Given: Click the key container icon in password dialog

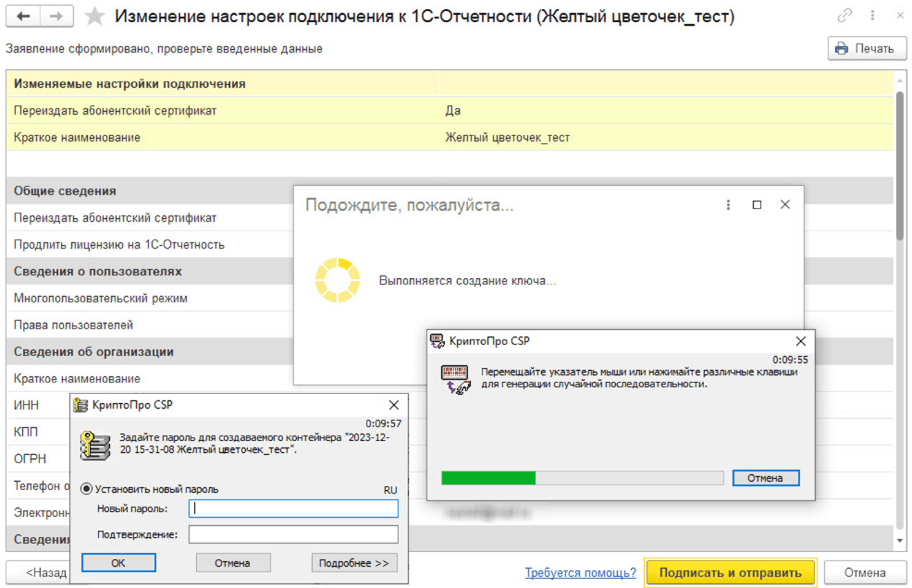Looking at the screenshot, I should 94,447.
